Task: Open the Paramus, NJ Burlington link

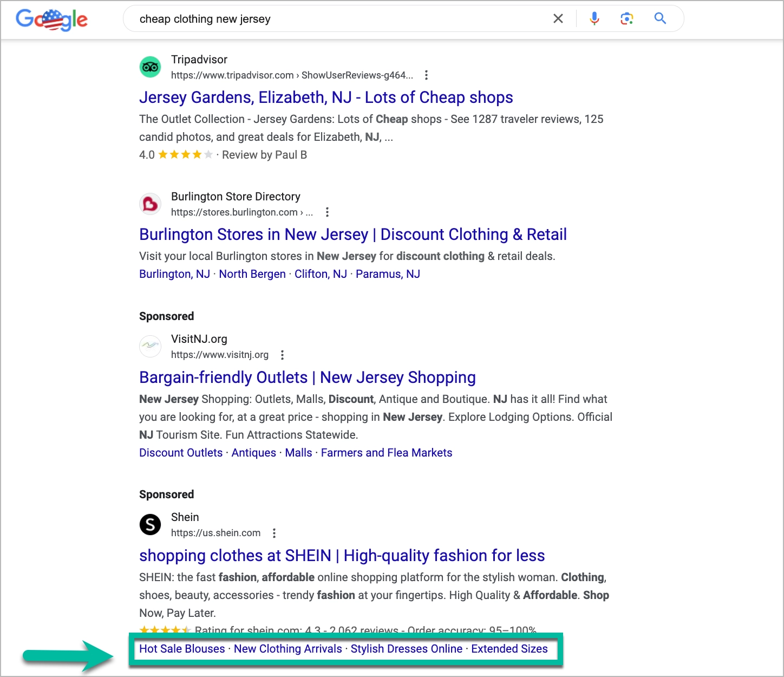Action: click(388, 274)
